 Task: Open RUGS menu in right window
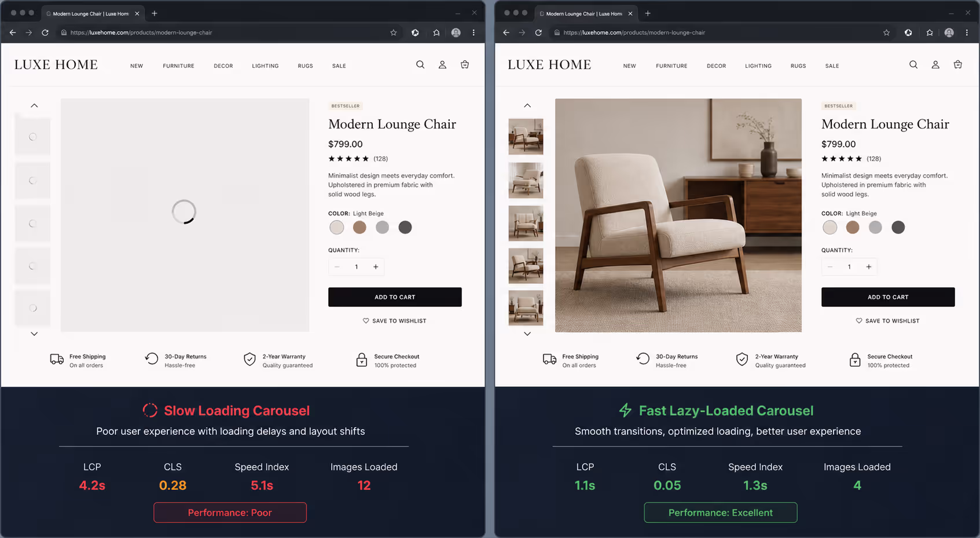click(798, 66)
